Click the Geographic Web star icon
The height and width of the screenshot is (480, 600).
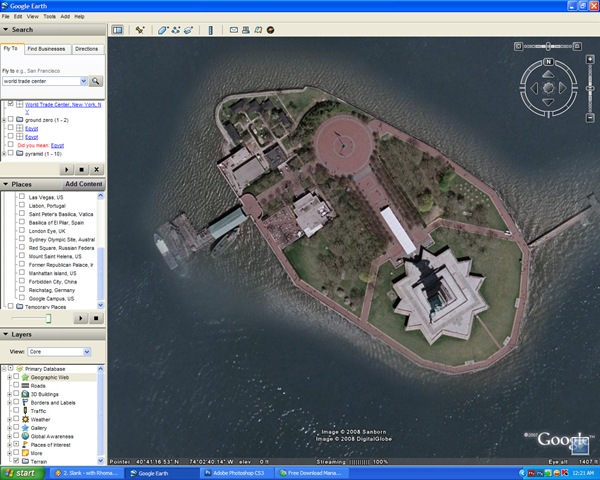(25, 377)
